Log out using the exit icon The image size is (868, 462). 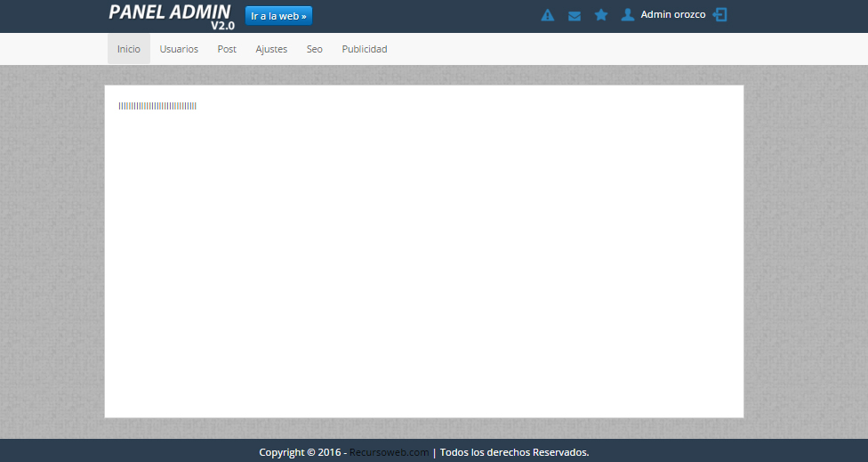720,15
